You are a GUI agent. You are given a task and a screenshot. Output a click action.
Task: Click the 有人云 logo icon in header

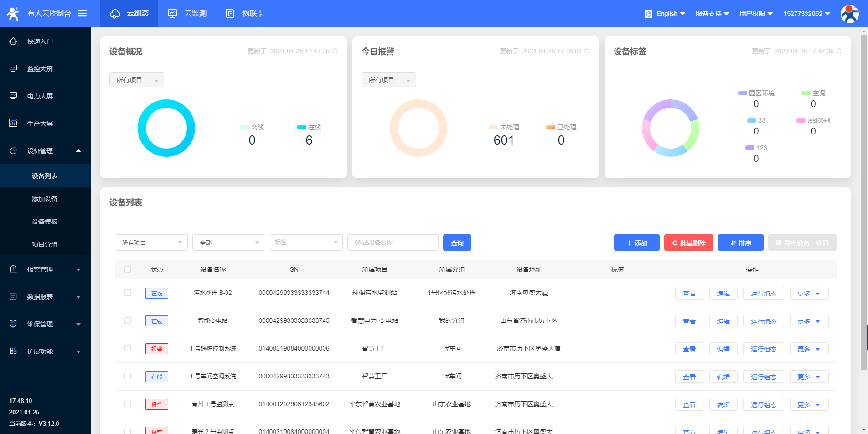pyautogui.click(x=13, y=14)
